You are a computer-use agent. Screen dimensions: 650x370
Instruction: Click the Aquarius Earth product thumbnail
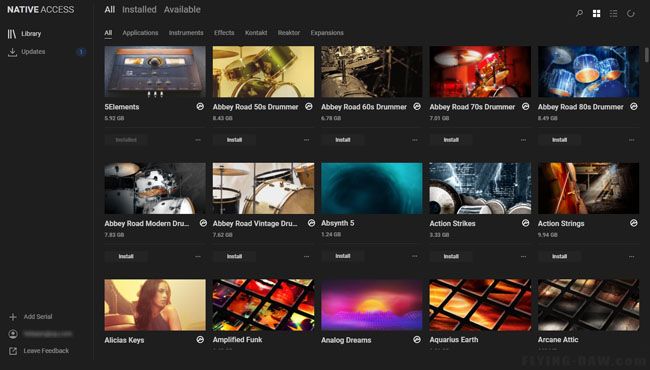480,305
